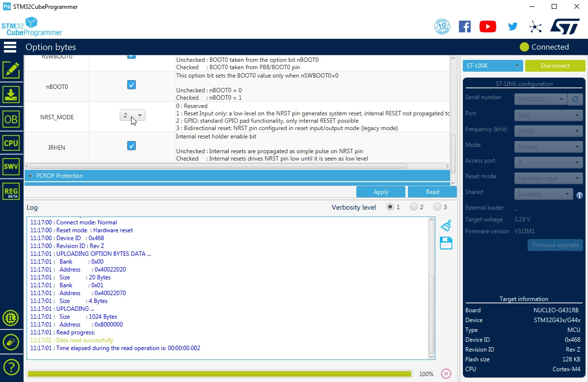
Task: Open the SWV viewer icon
Action: (x=11, y=166)
